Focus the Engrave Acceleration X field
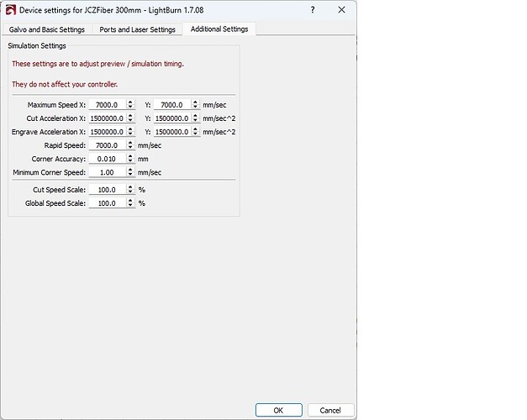 106,132
